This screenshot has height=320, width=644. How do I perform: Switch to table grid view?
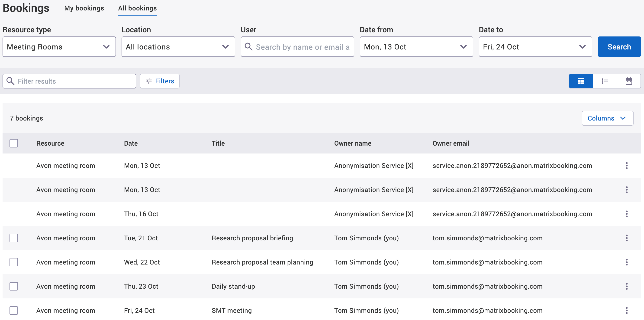coord(580,81)
